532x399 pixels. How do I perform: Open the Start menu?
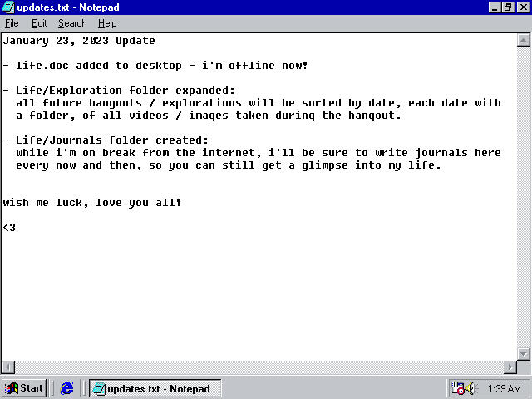(24, 388)
